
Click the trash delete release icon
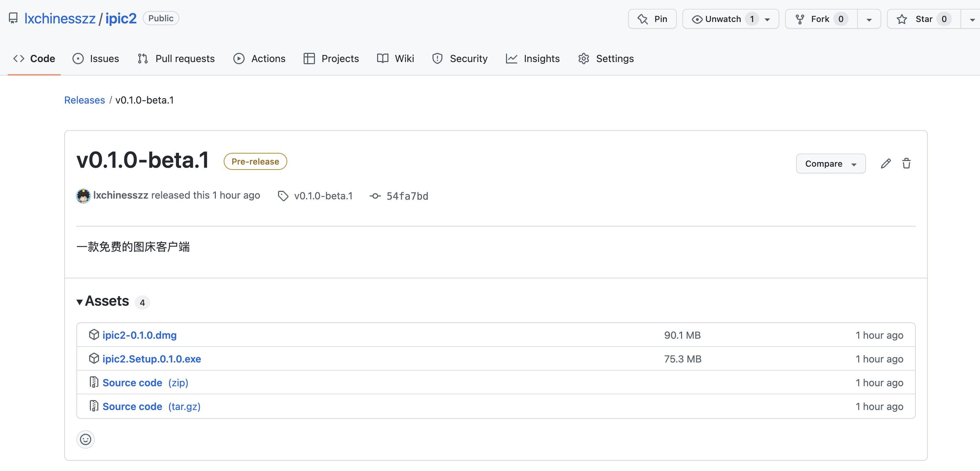coord(906,164)
